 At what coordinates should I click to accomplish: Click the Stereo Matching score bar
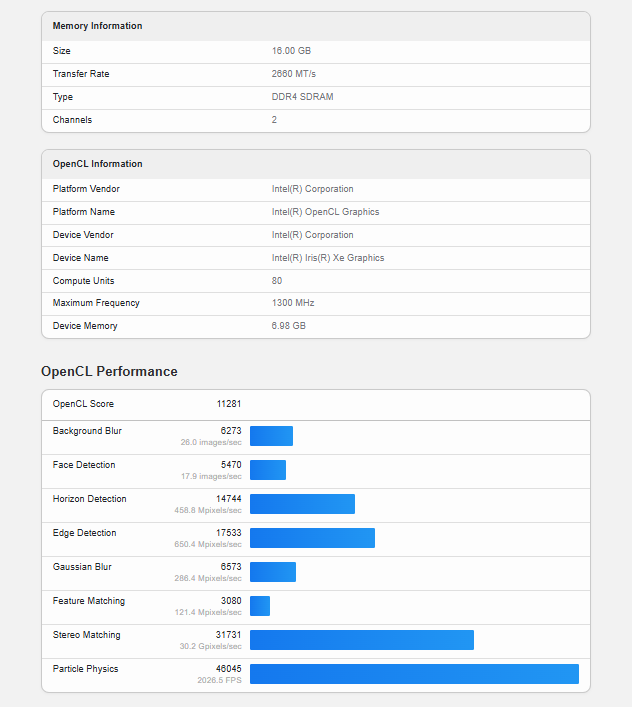point(362,640)
